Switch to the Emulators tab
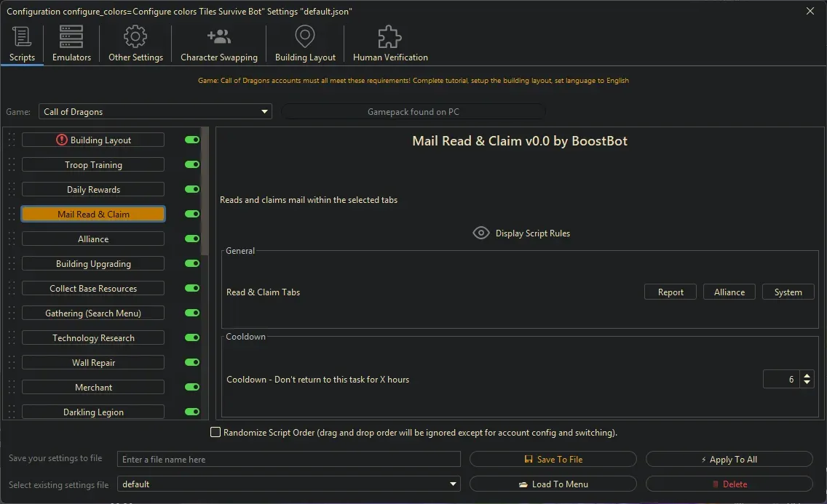Image resolution: width=827 pixels, height=504 pixels. click(71, 44)
